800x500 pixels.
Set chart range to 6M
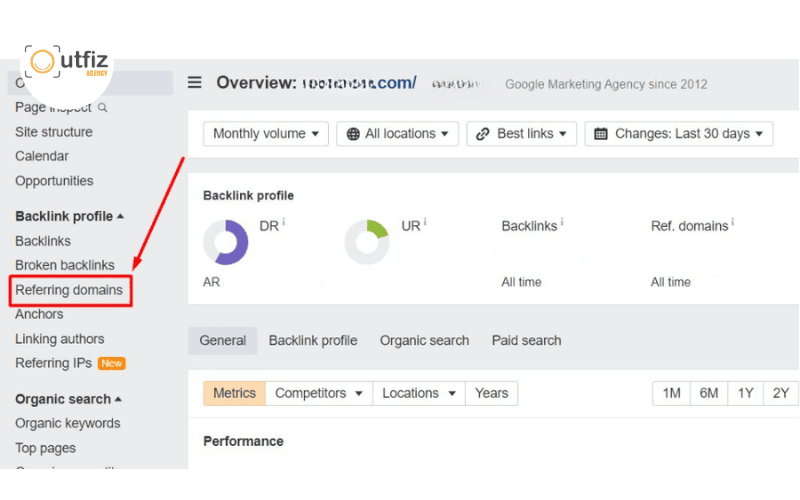point(709,393)
